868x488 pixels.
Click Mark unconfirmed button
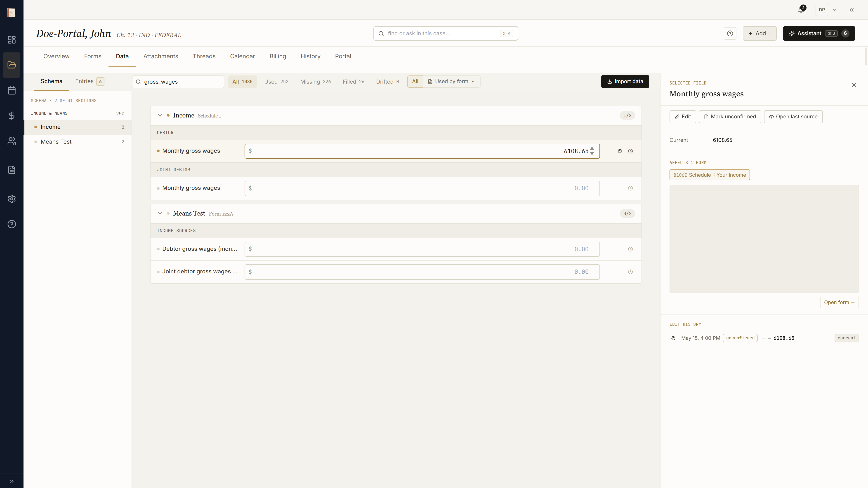[x=730, y=117]
